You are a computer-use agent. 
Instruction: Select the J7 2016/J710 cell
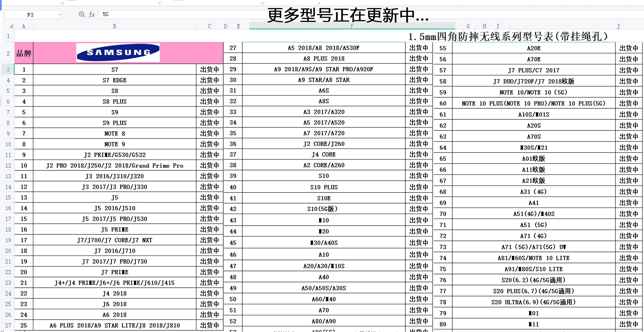click(114, 251)
